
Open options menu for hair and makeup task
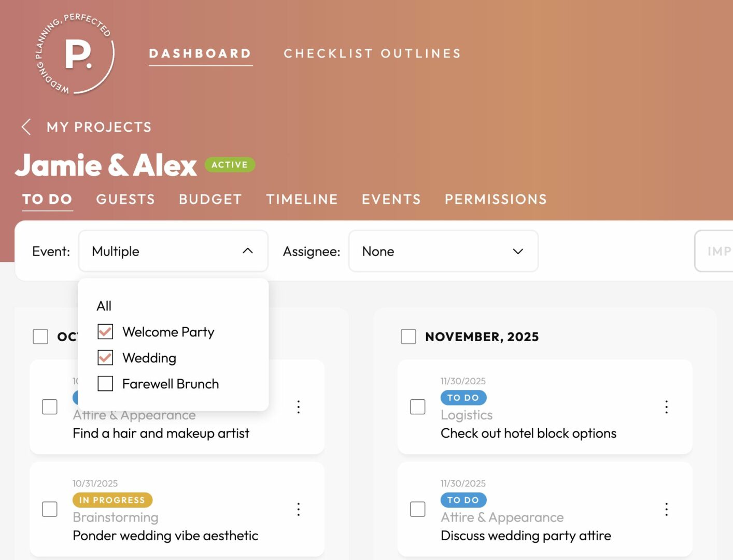[x=299, y=407]
